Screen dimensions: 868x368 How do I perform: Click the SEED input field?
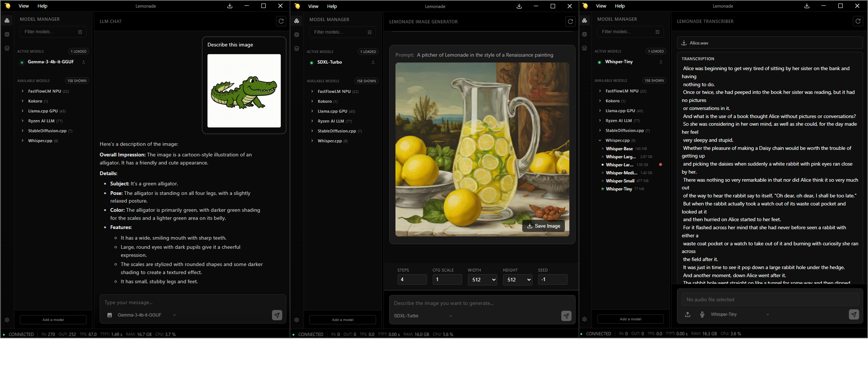point(553,280)
